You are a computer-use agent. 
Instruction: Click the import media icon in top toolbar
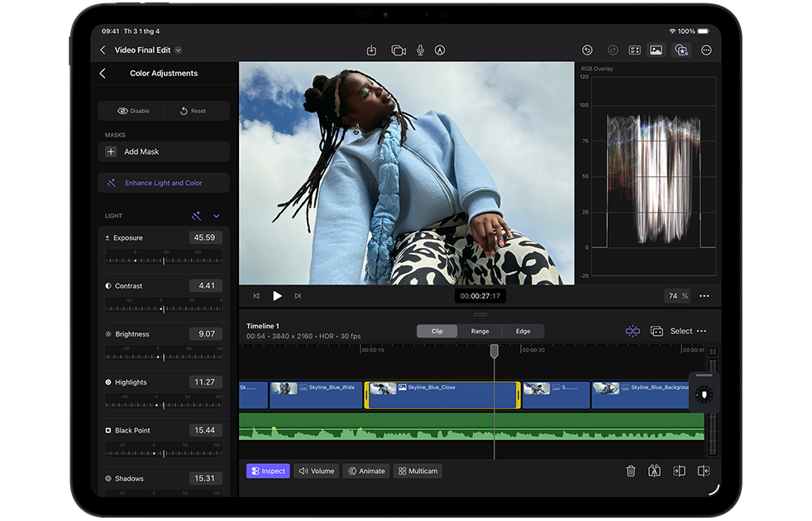[371, 50]
